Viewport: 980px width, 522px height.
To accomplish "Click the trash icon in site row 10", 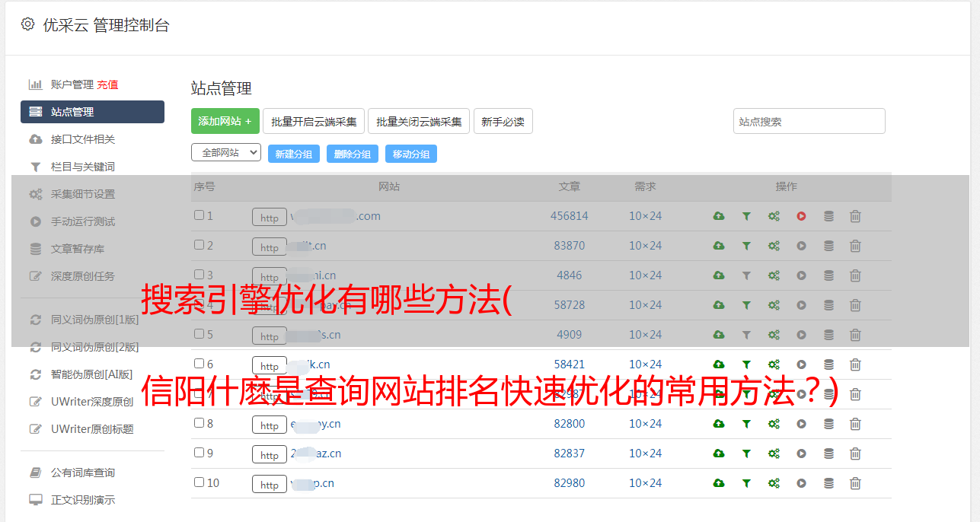I will [x=855, y=483].
